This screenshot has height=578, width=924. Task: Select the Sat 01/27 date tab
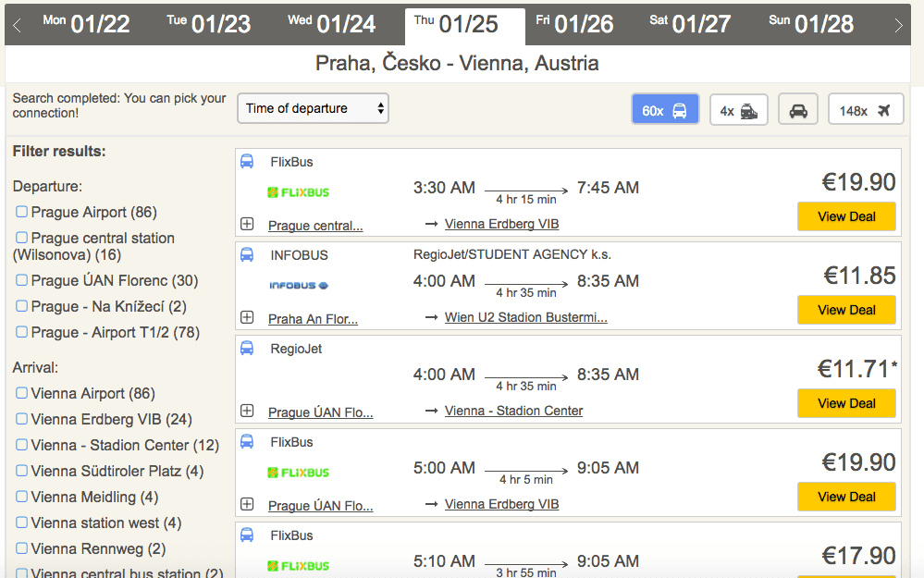click(x=690, y=24)
